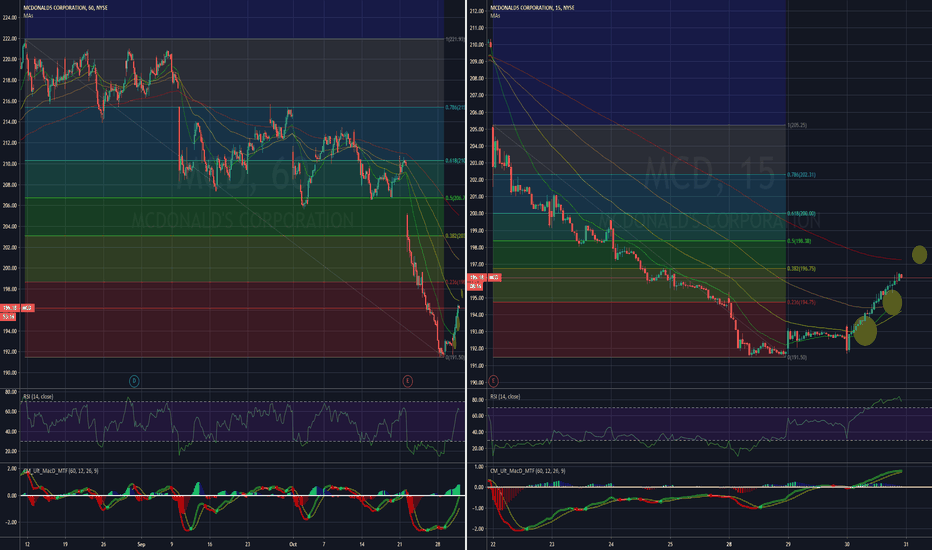The image size is (932, 550).
Task: Click the '30' date label on the right time axis
Action: coord(847,544)
